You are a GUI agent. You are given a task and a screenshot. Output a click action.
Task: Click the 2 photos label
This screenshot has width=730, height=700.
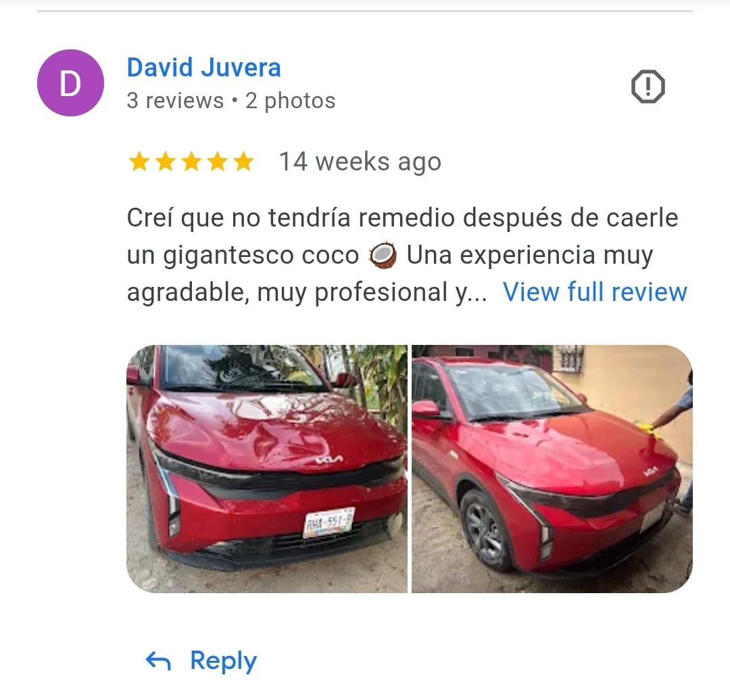[x=291, y=101]
